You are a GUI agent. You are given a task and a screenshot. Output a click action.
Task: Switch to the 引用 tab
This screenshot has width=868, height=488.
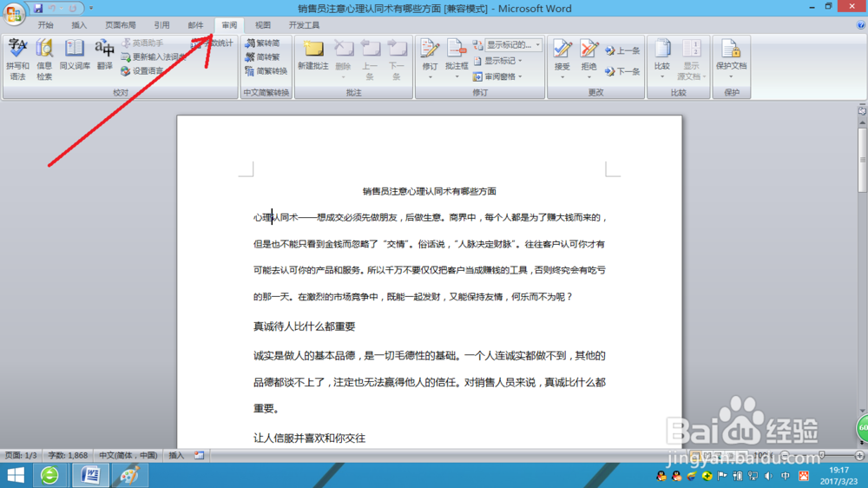[161, 25]
